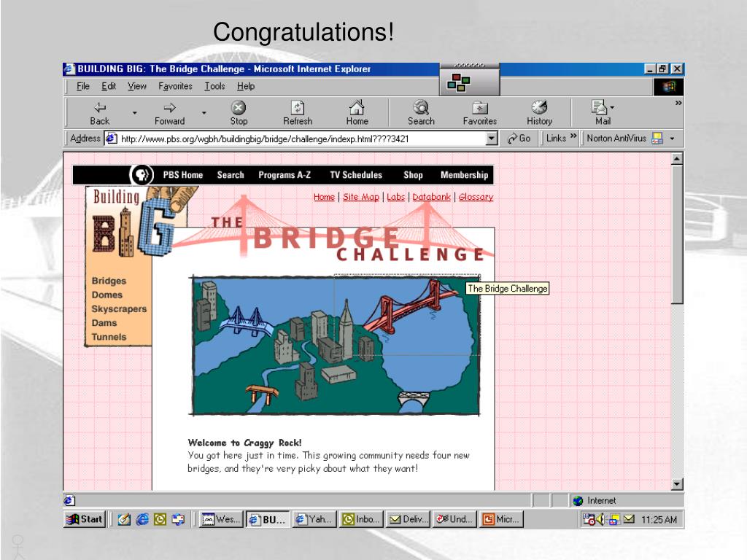
Task: Open the Labs link
Action: tap(396, 197)
